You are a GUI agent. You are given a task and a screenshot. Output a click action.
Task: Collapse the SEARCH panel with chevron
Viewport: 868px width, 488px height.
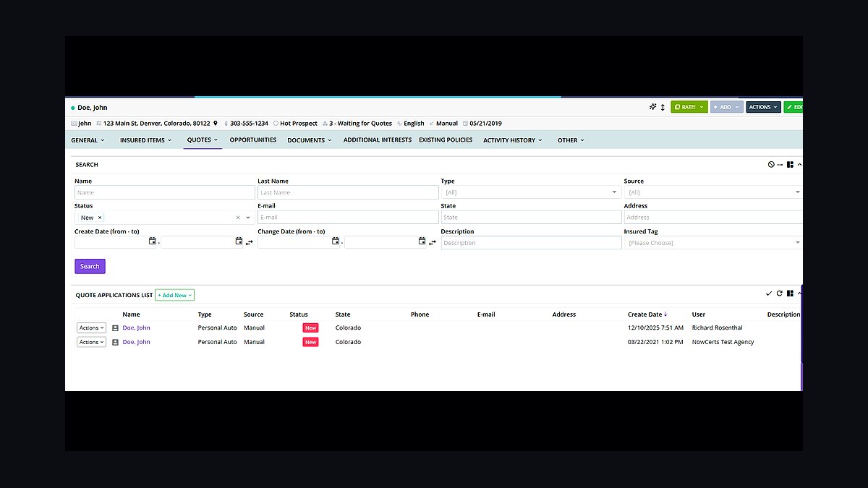(799, 165)
